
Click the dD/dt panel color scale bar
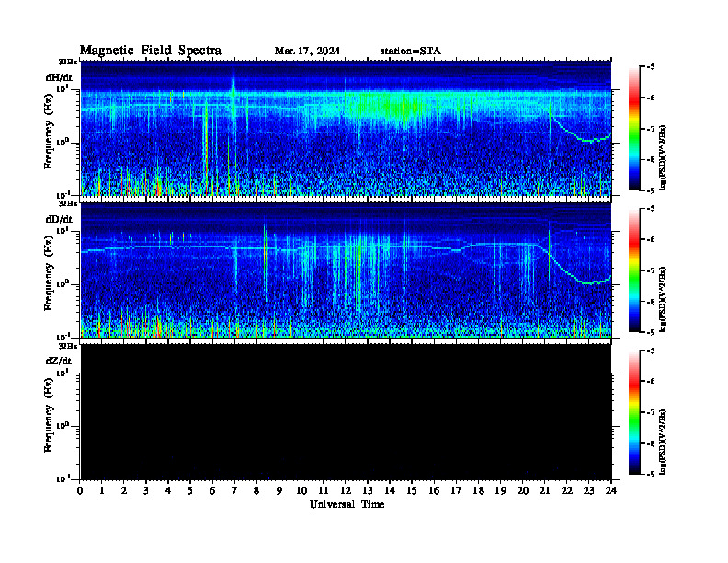tap(634, 270)
